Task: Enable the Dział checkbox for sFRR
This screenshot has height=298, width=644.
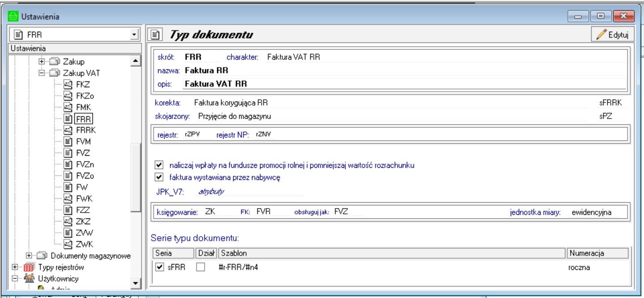Action: click(x=201, y=267)
